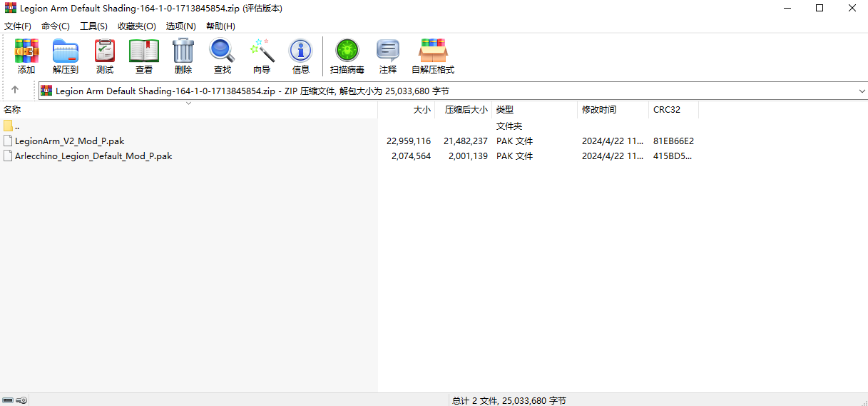
Task: Click the WinRAR title bar app icon
Action: (x=10, y=8)
